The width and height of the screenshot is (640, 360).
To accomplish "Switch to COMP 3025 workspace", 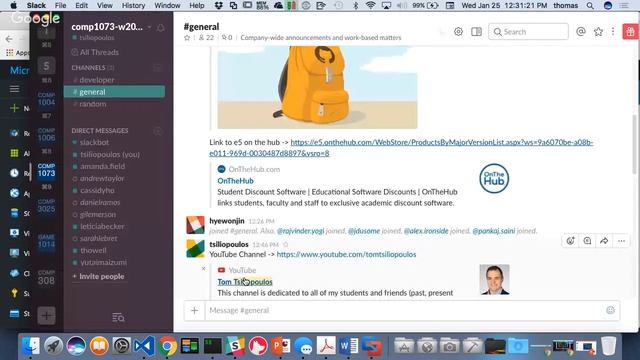I will (x=46, y=206).
